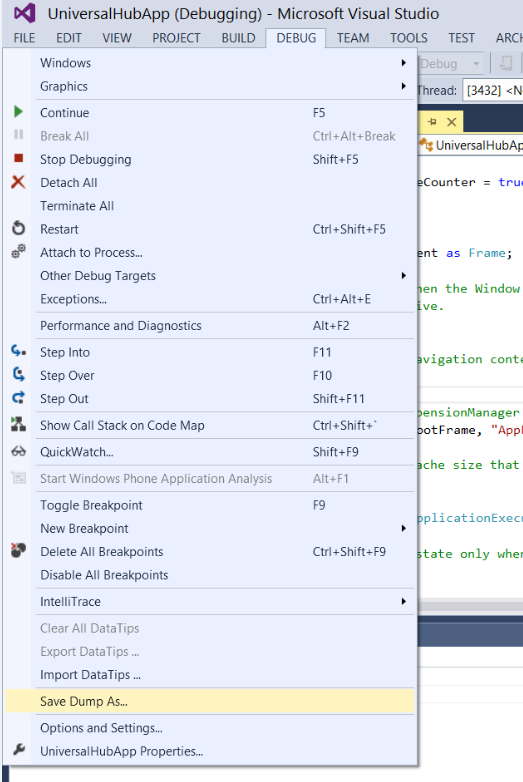The width and height of the screenshot is (523, 782).
Task: Click the red X Detach All icon
Action: [18, 182]
